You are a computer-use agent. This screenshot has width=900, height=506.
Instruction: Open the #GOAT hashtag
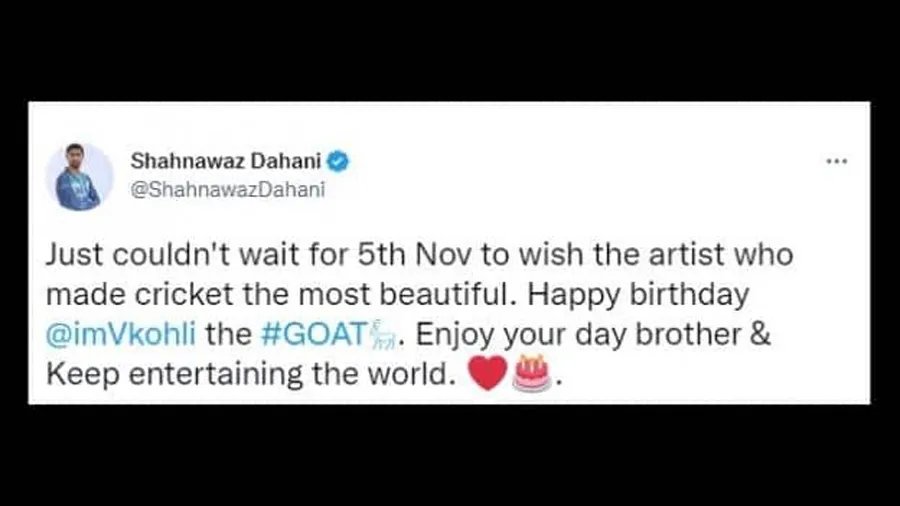[314, 334]
